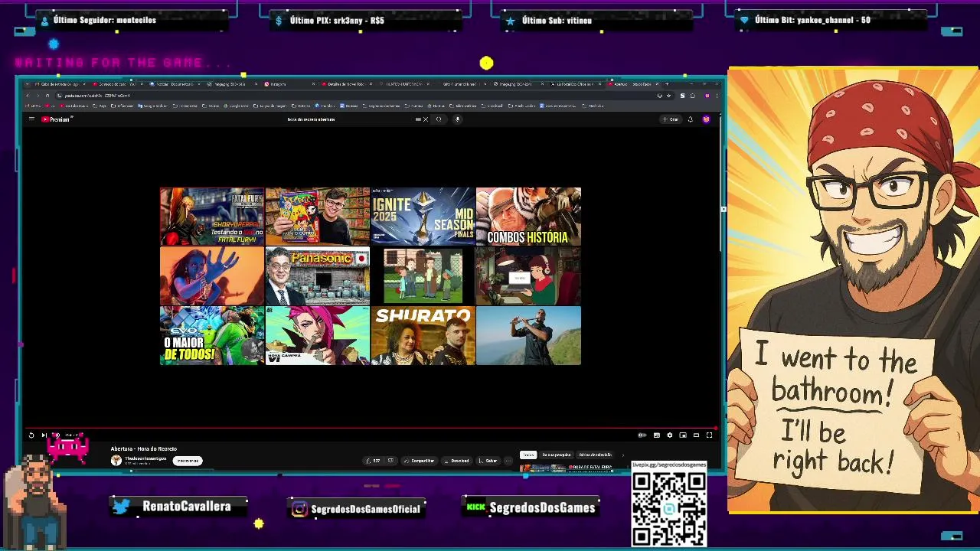Open the browser profile avatar
The image size is (980, 551).
(x=707, y=96)
